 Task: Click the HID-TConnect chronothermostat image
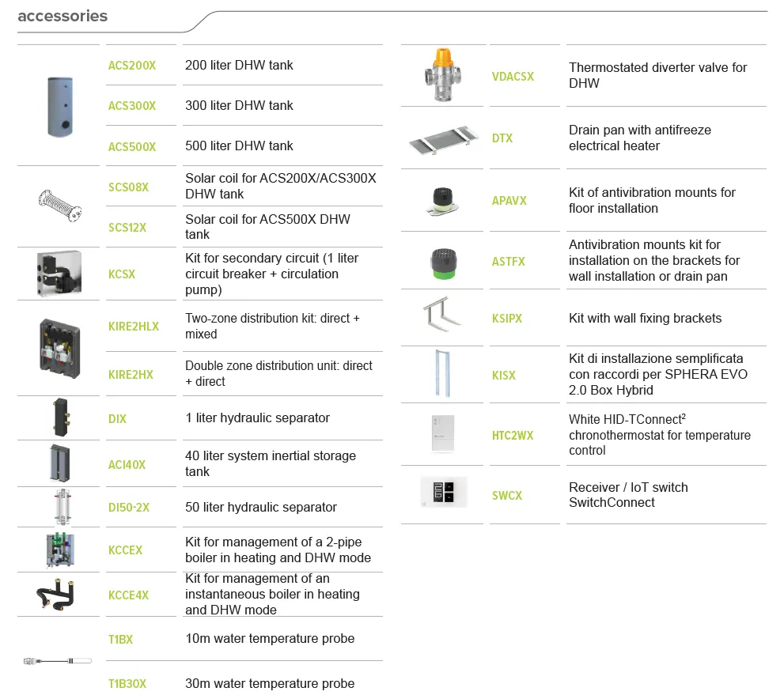click(x=443, y=434)
